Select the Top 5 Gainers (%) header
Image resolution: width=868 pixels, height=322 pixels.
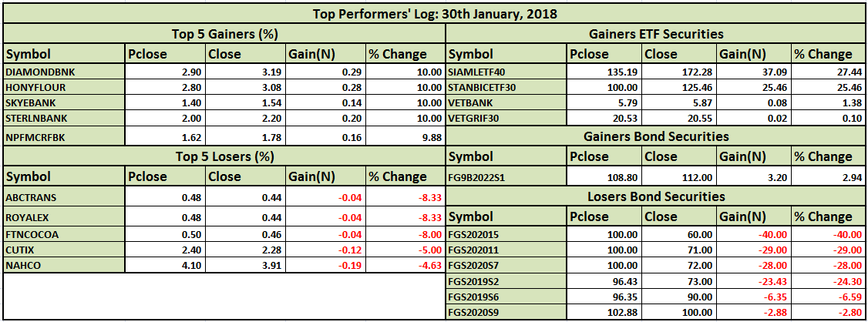224,34
